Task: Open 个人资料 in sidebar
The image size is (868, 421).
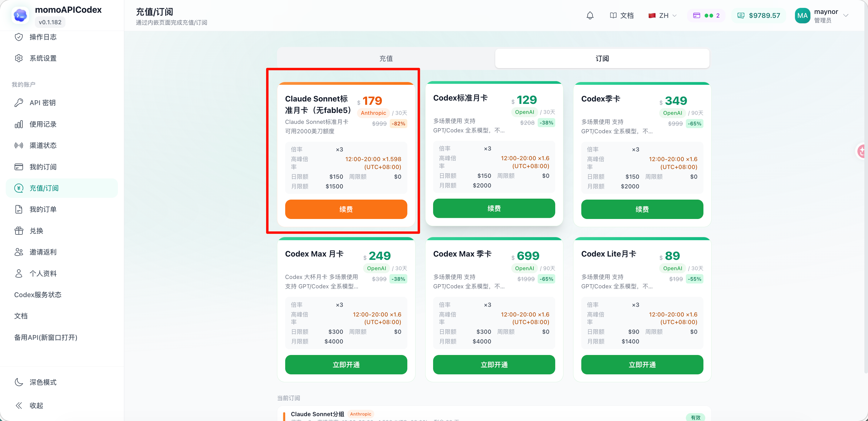Action: (x=62, y=273)
